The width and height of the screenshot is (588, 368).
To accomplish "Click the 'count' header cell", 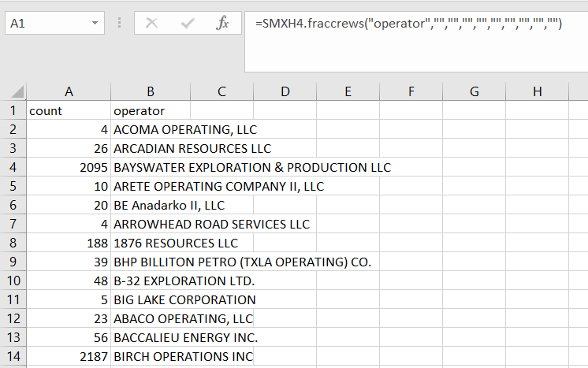I will pyautogui.click(x=69, y=110).
